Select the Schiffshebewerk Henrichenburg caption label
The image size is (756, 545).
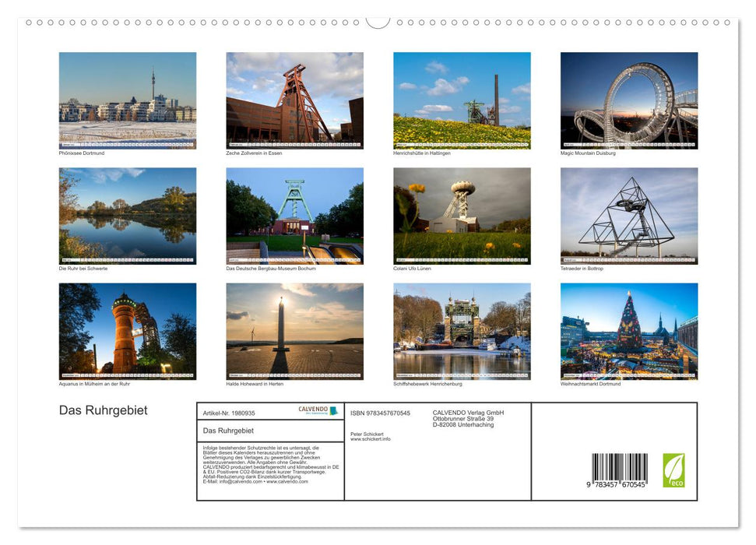click(x=429, y=383)
